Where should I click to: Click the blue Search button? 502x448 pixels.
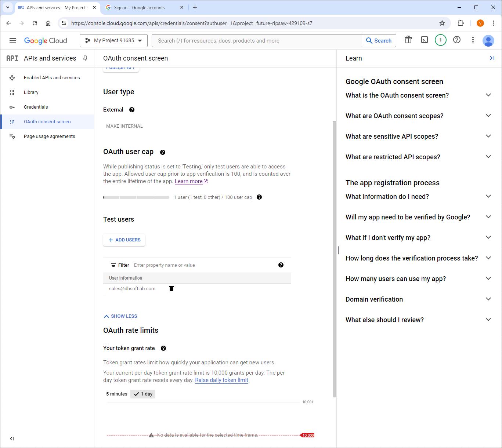tap(379, 41)
